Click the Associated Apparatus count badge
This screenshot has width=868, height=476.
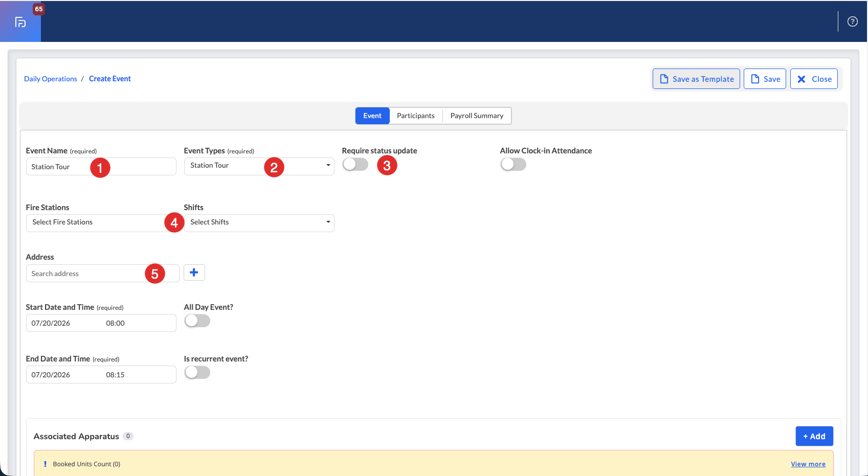coord(128,436)
